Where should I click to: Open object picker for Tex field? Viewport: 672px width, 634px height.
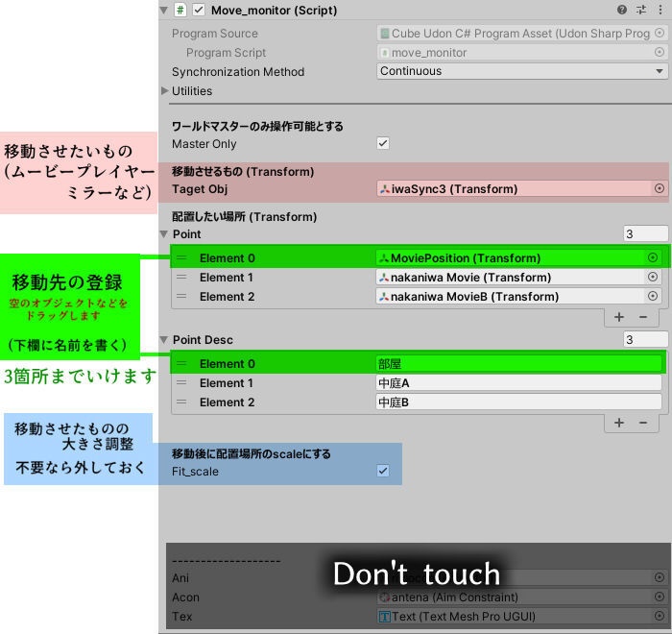(x=660, y=616)
